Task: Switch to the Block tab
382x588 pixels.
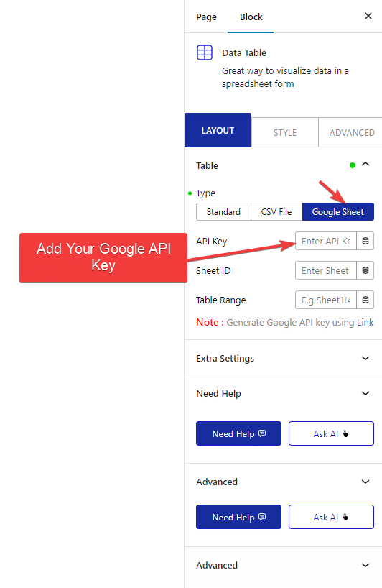Action: [251, 17]
